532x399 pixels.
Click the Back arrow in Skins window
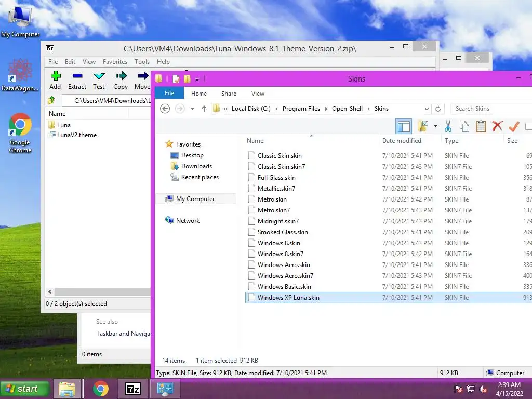click(x=165, y=109)
